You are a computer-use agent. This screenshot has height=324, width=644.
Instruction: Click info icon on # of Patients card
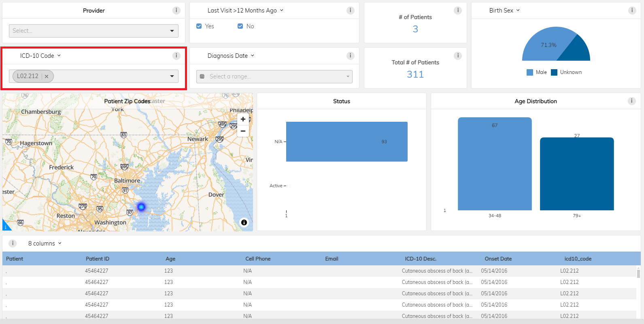click(x=458, y=11)
